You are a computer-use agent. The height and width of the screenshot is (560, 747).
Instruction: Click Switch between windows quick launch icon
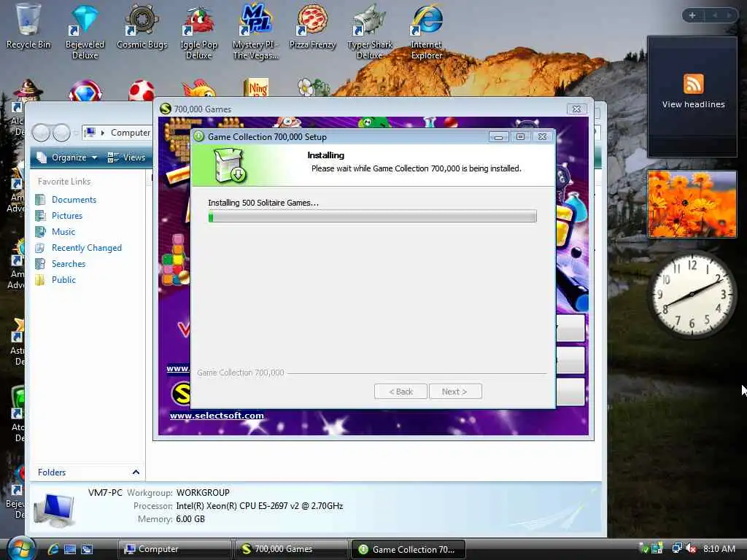pyautogui.click(x=87, y=549)
